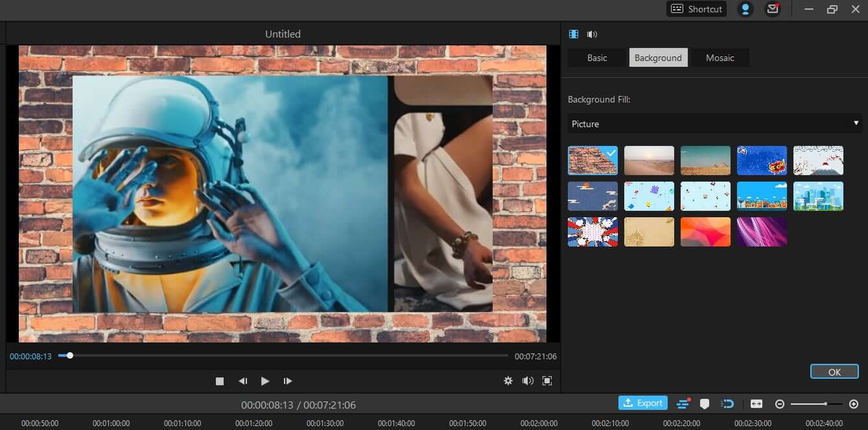Switch to the Mosaic tab

point(720,57)
